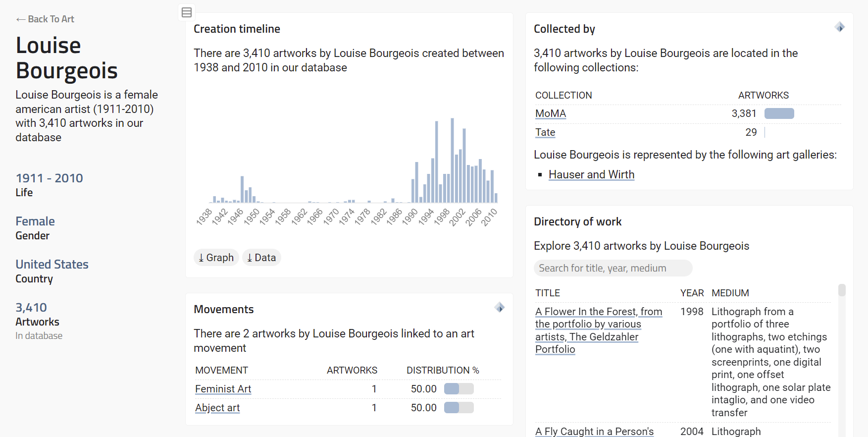The height and width of the screenshot is (437, 868).
Task: Click the 2010 axis label on chart
Action: [x=489, y=218]
